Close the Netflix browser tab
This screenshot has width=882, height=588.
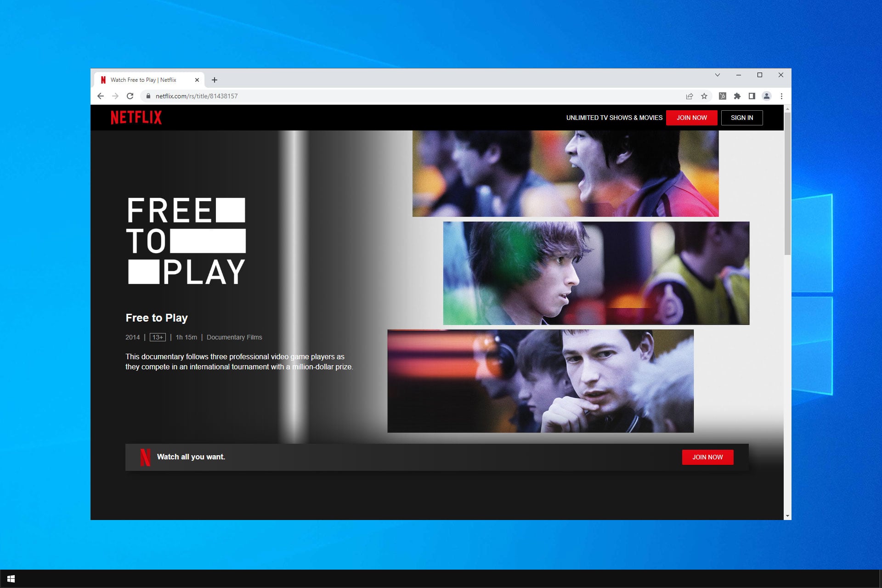tap(197, 80)
